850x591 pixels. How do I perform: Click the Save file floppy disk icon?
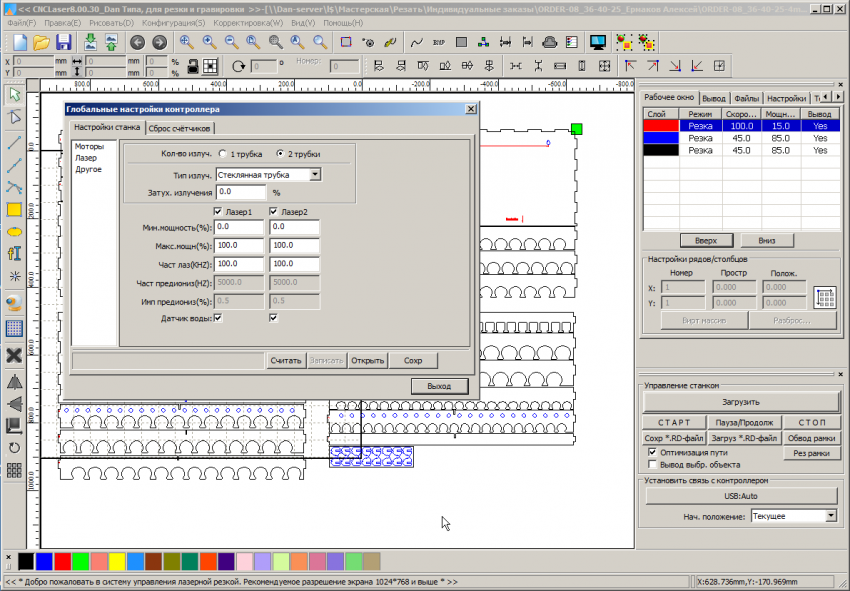click(x=63, y=43)
